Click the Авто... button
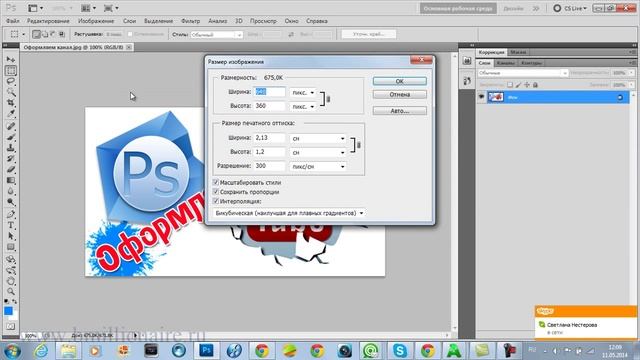 (400, 111)
